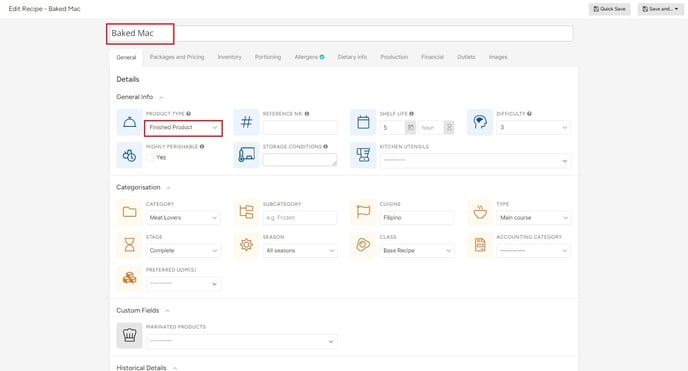Click the Reference Nr. hash icon

click(247, 122)
